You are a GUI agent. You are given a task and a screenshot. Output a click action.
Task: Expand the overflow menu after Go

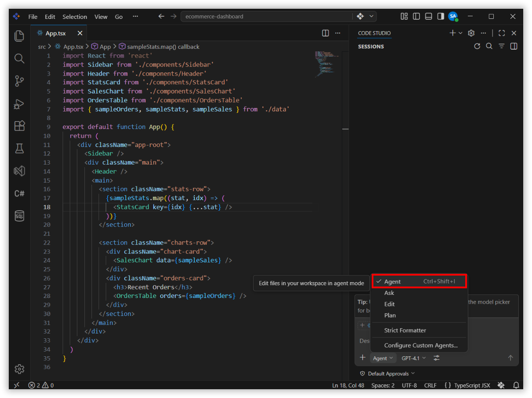tap(135, 17)
